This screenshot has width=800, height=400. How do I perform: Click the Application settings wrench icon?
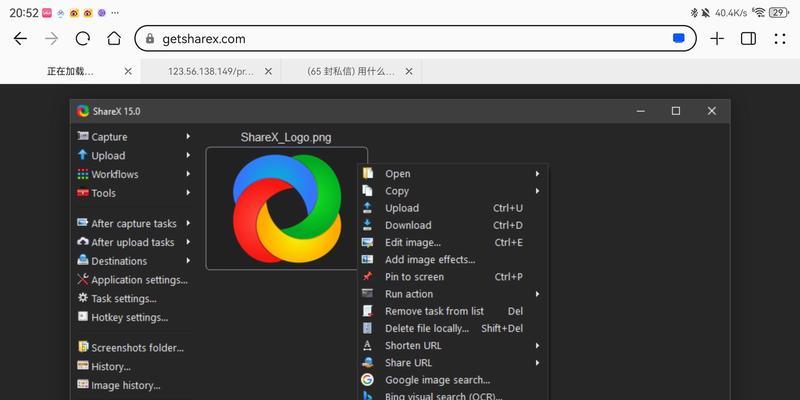coord(83,279)
